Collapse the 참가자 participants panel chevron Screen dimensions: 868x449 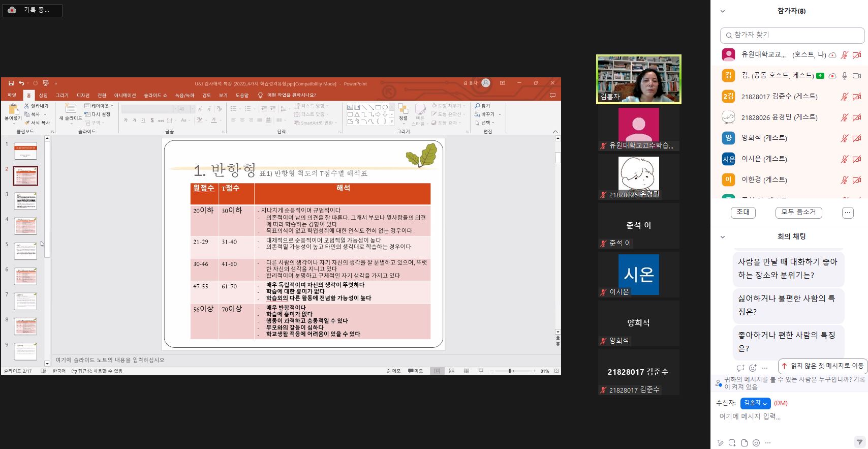(723, 11)
